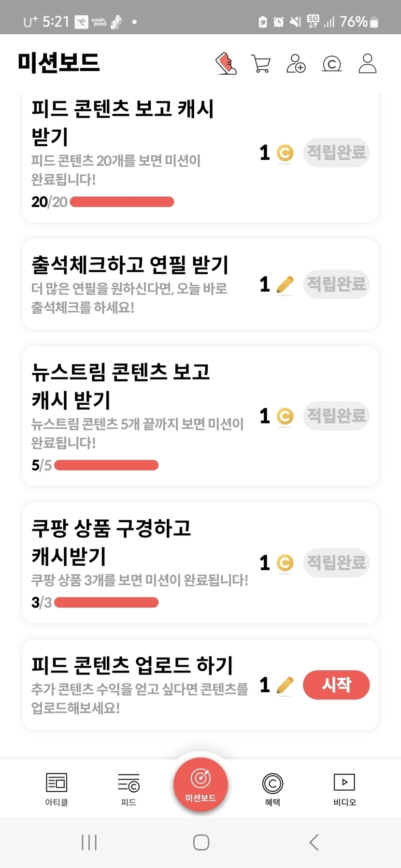Tap the coin icon on 쿠팡 mission
Image resolution: width=401 pixels, height=868 pixels.
[285, 563]
